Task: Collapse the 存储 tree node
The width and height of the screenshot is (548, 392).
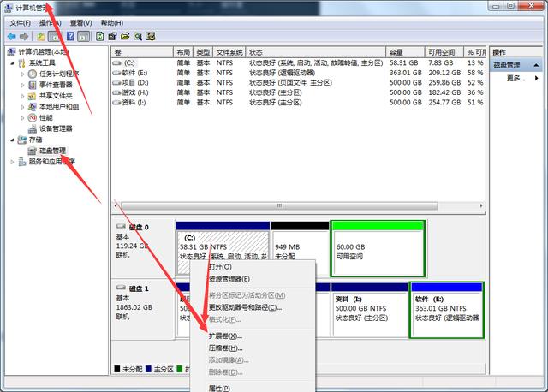Action: (x=12, y=140)
